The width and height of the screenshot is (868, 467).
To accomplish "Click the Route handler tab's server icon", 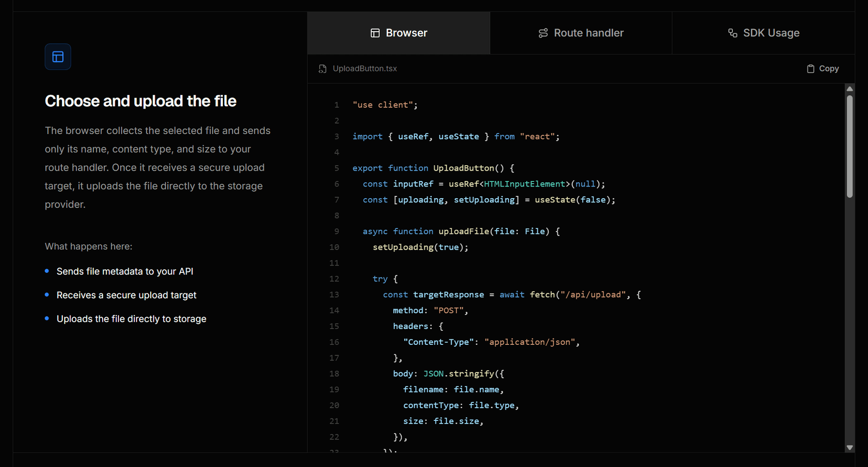I will 543,33.
